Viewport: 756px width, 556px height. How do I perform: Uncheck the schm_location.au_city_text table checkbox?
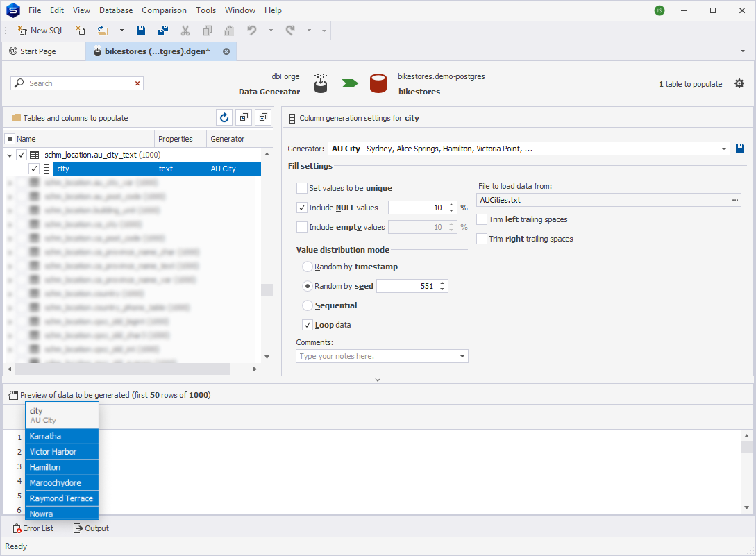22,155
